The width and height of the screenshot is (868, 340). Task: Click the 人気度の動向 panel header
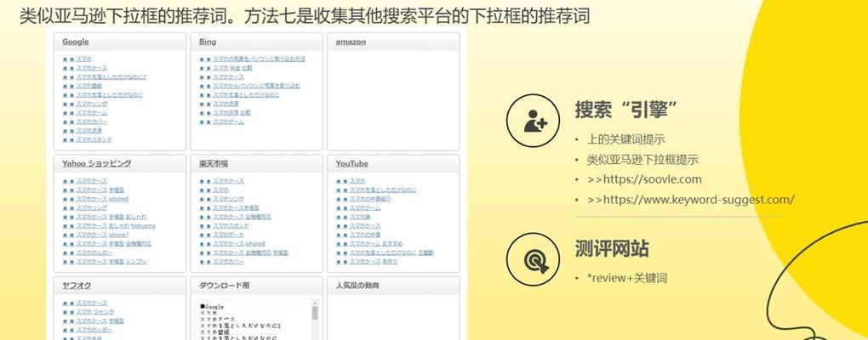click(357, 286)
